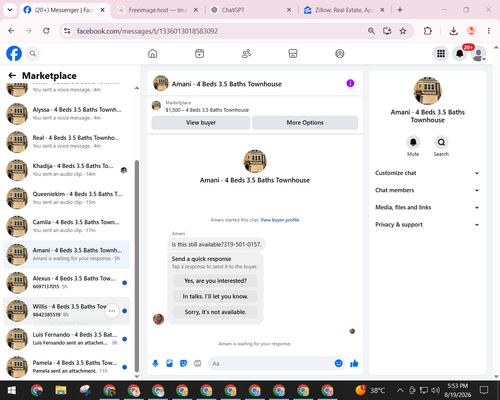Image resolution: width=500 pixels, height=400 pixels.
Task: Show hidden icons chevron in system tray
Action: coord(400,390)
